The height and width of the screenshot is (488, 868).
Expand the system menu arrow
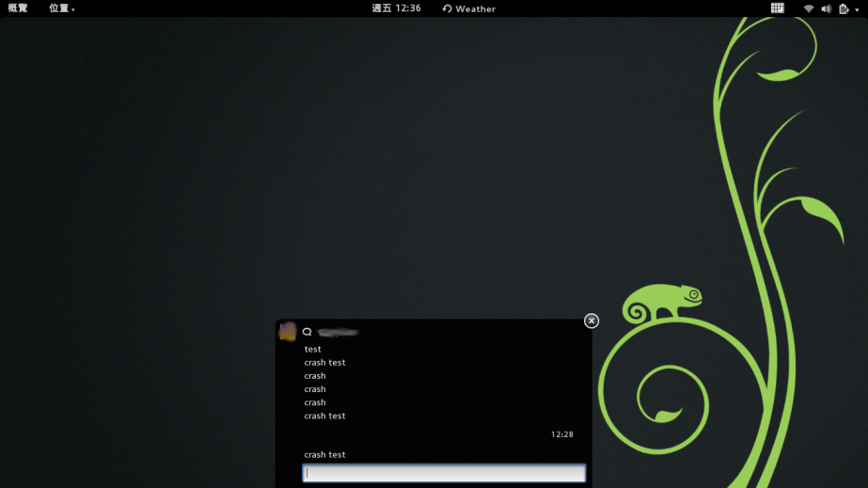[857, 9]
